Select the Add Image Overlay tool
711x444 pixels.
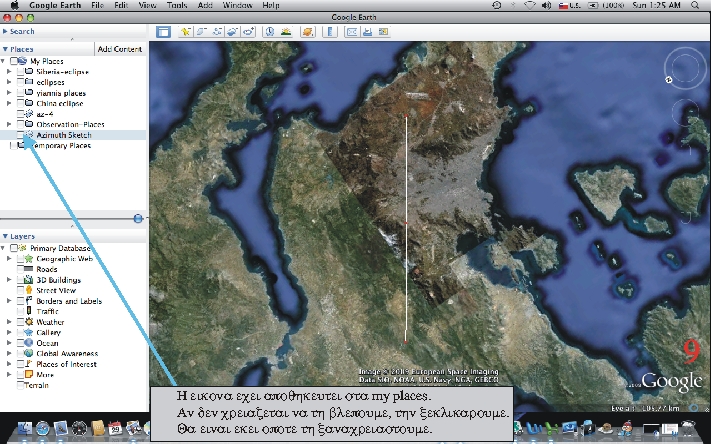(232, 32)
